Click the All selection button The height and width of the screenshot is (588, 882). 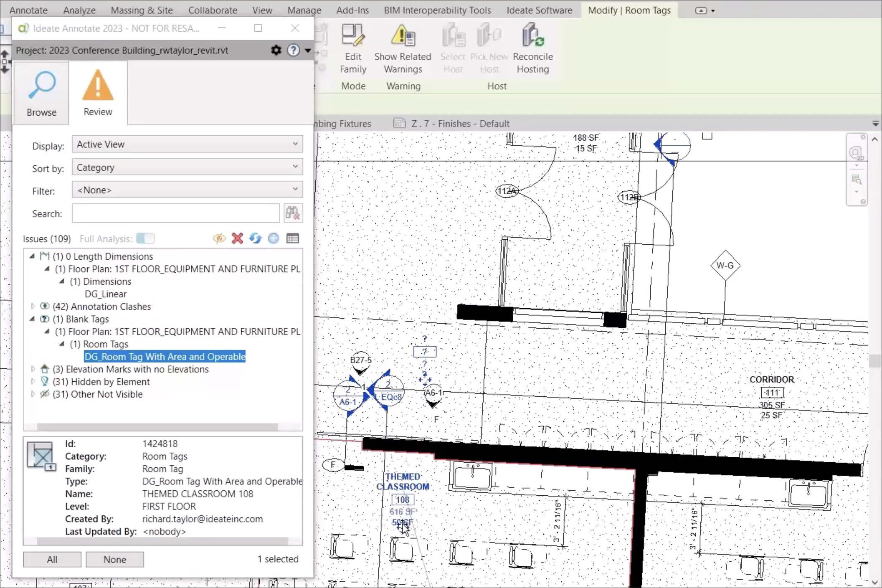(x=52, y=559)
